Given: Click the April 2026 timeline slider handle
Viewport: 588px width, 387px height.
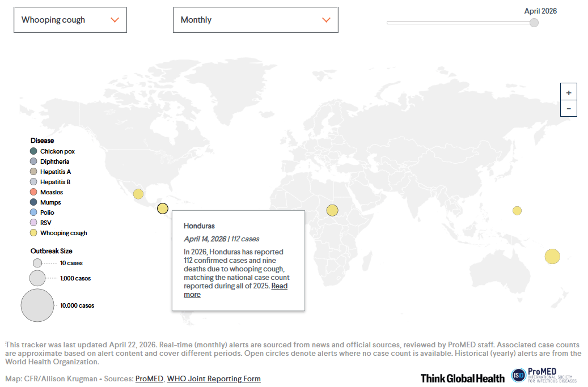Looking at the screenshot, I should pyautogui.click(x=534, y=23).
